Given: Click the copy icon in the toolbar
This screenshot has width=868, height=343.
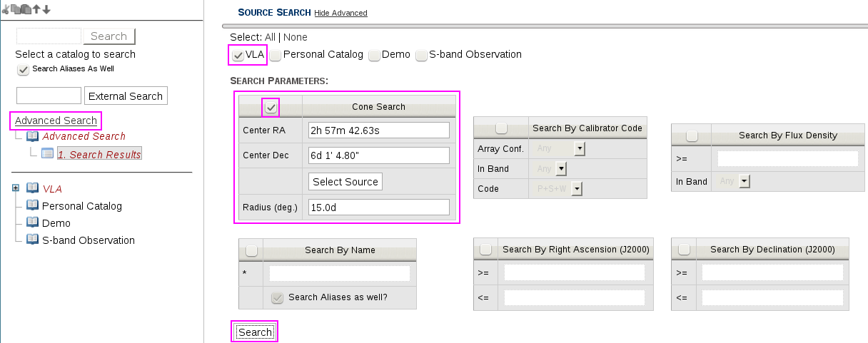Looking at the screenshot, I should coord(16,9).
